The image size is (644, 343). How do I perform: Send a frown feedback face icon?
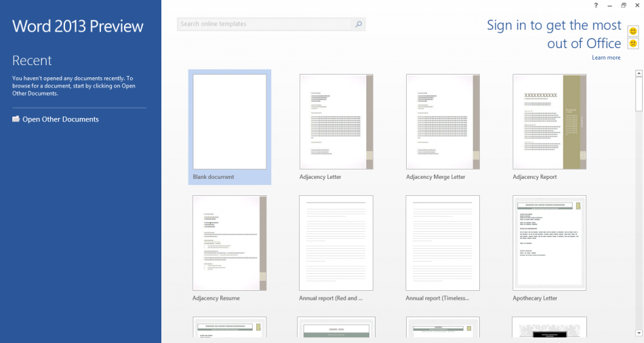pos(633,43)
